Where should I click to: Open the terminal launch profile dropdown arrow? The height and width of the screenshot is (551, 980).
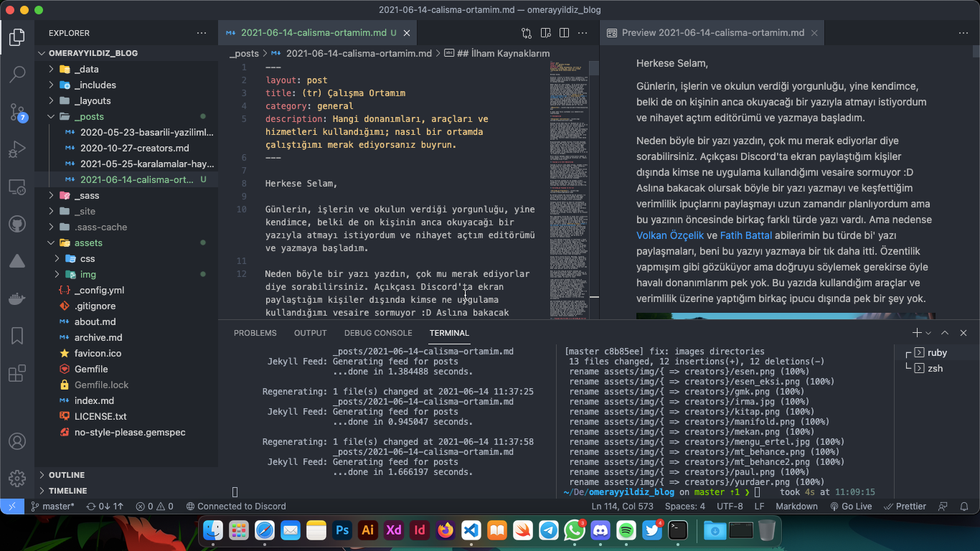coord(928,333)
